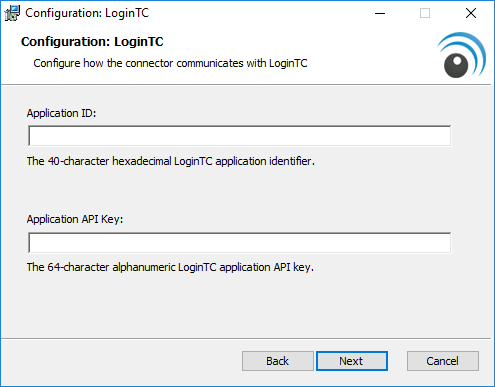The image size is (495, 387).
Task: Minimize the Configuration window
Action: coord(380,13)
